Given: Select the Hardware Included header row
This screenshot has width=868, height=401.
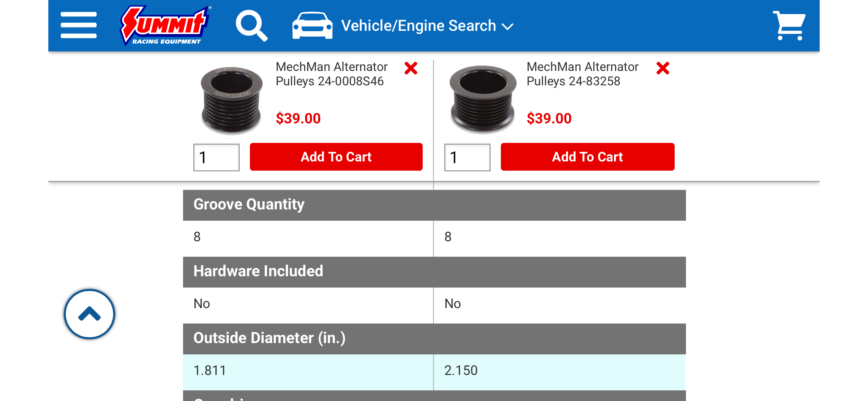Looking at the screenshot, I should tap(434, 272).
